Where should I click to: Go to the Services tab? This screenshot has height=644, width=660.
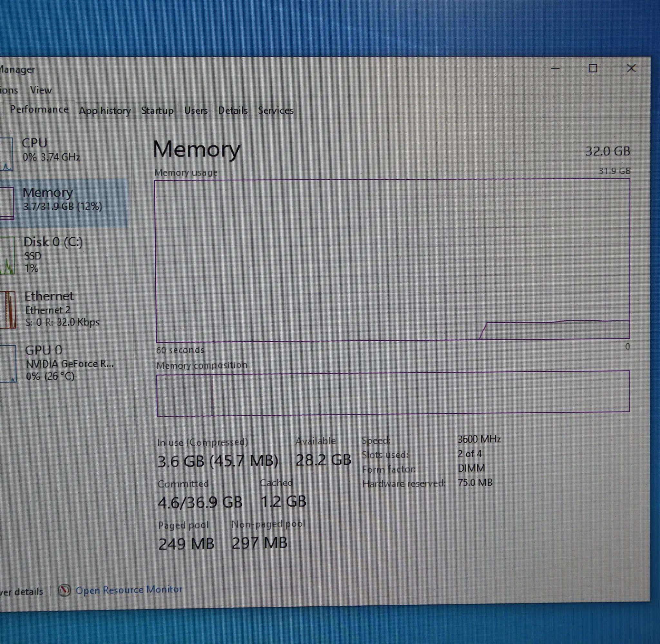(276, 110)
